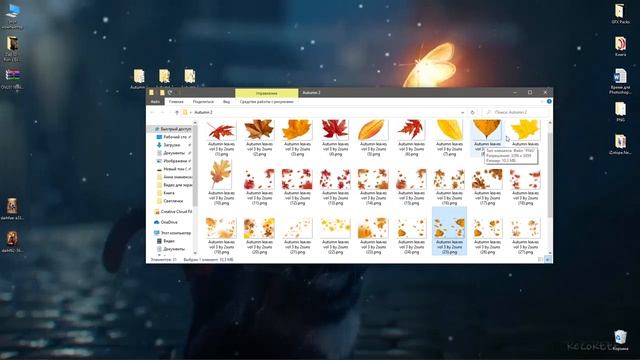640x360 pixels.
Task: Refresh the Autumn 2 folder view
Action: (473, 112)
